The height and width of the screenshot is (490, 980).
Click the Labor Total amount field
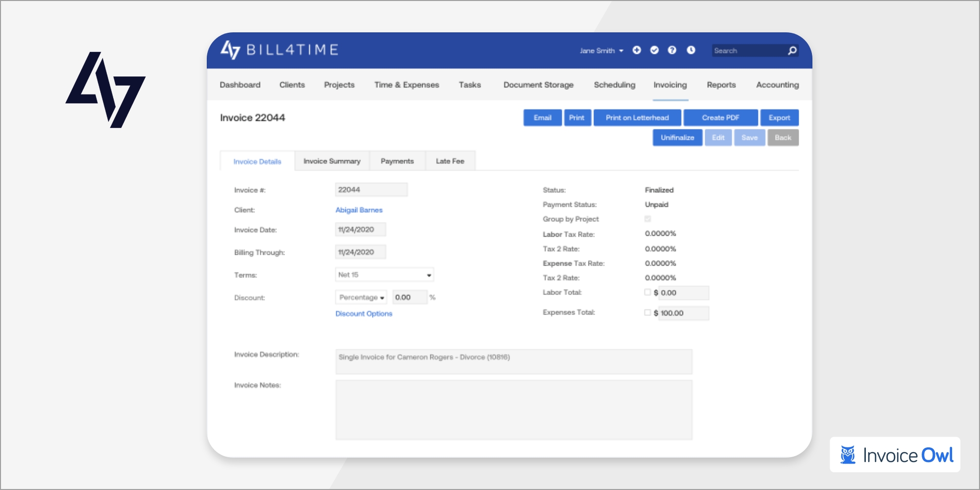coord(684,293)
